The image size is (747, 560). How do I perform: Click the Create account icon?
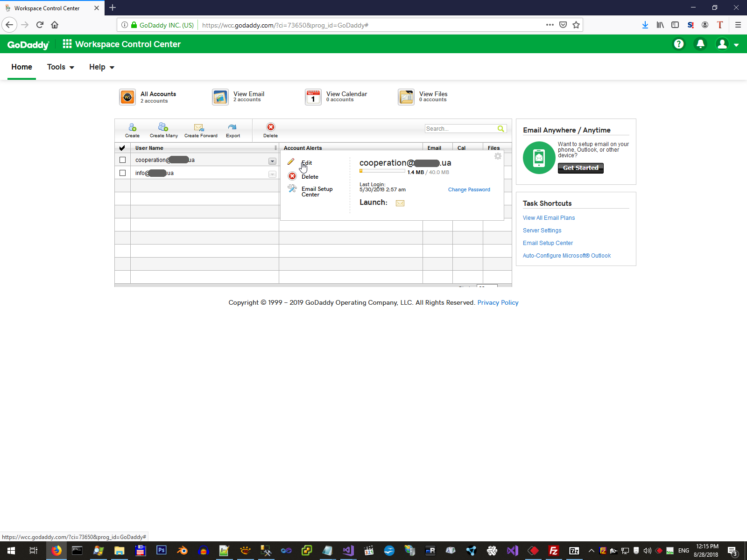tap(132, 127)
